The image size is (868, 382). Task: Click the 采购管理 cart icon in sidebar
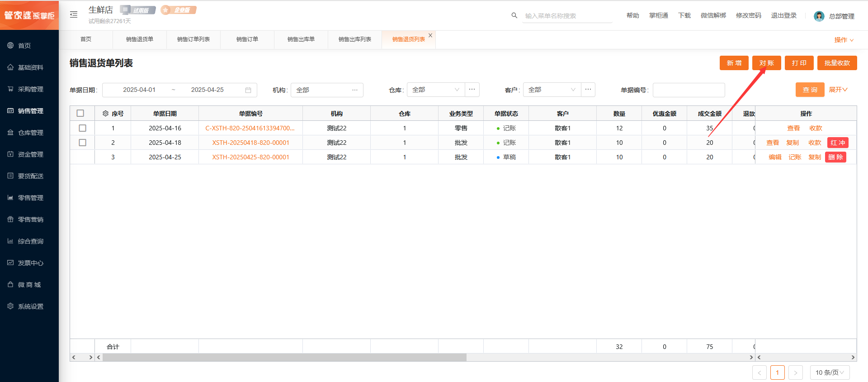click(x=10, y=89)
